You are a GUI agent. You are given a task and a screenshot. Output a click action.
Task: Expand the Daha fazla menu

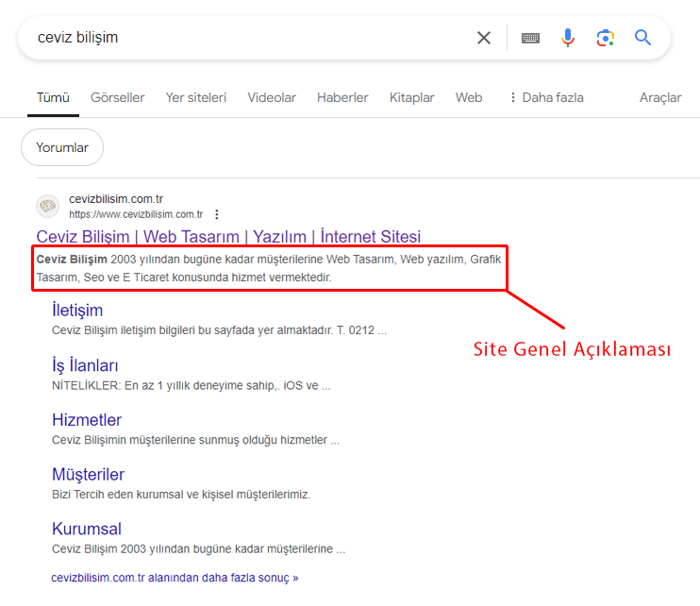tap(547, 98)
